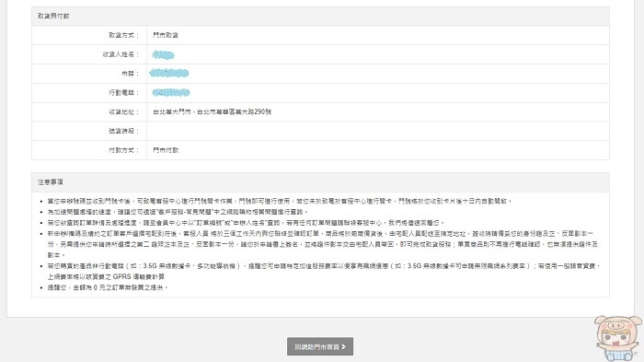Select the 台北萬大門市 address value
The height and width of the screenshot is (362, 644).
tap(212, 111)
